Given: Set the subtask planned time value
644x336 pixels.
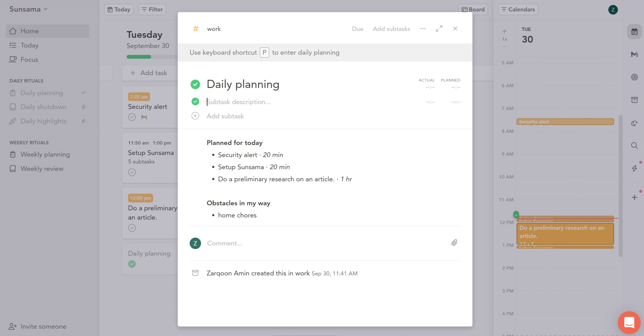Looking at the screenshot, I should click(x=456, y=102).
